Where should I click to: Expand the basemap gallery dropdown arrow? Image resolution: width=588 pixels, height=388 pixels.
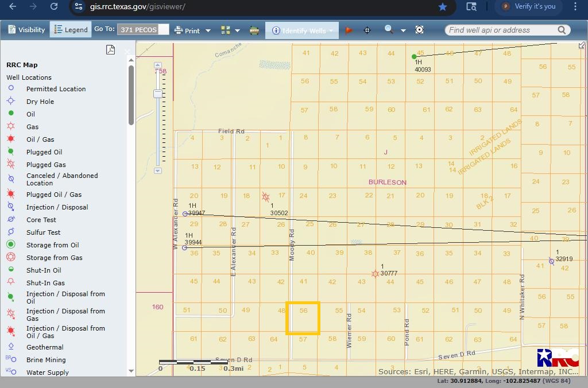[237, 30]
